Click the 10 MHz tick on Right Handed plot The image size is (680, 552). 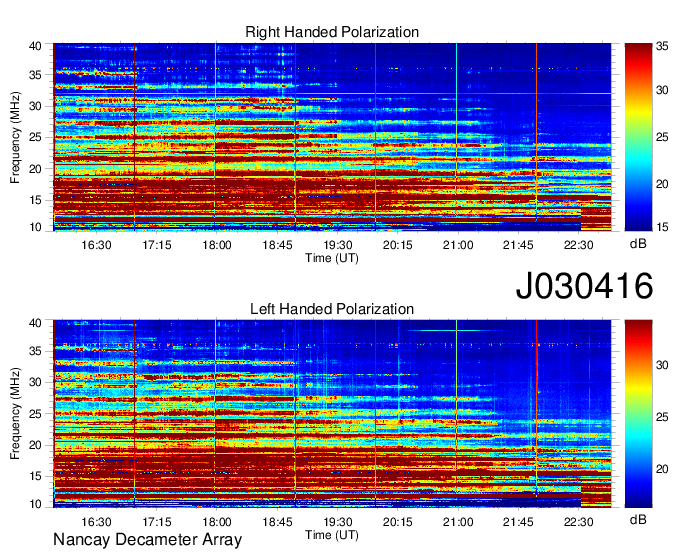[x=35, y=227]
